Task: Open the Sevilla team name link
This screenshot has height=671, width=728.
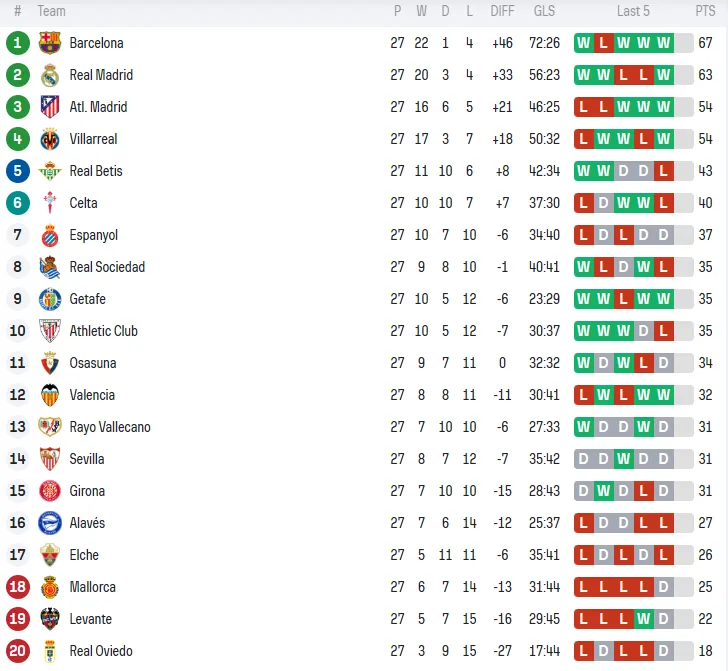Action: [x=87, y=459]
